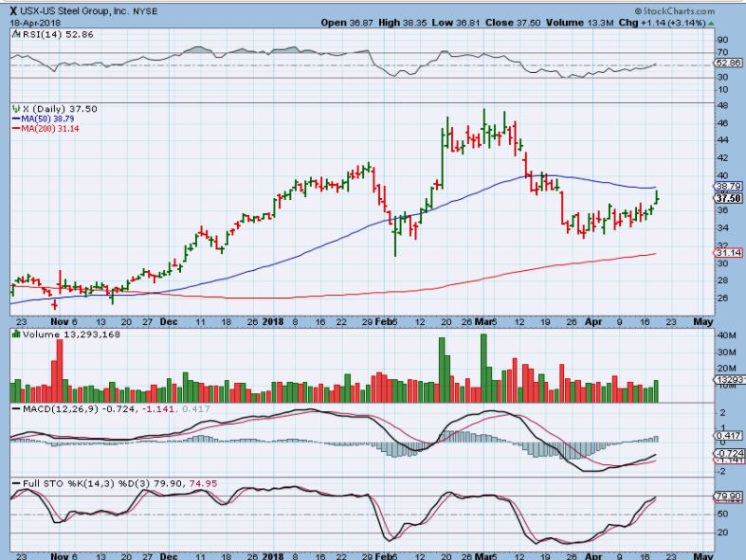Viewport: 746px width, 560px height.
Task: Click the StockCharts.com copyright label
Action: coord(675,10)
